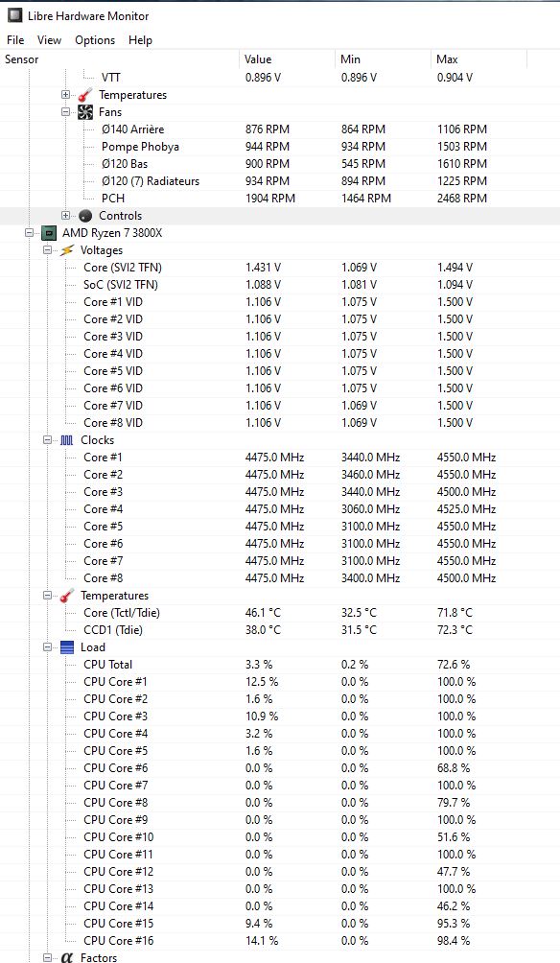
Task: Expand the motherboard Temperatures node
Action: coord(66,95)
